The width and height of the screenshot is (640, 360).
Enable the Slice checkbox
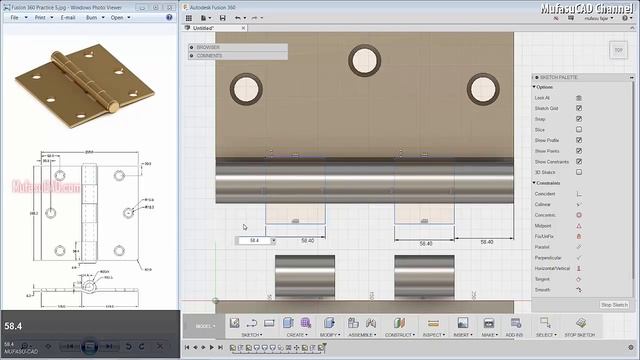[579, 129]
